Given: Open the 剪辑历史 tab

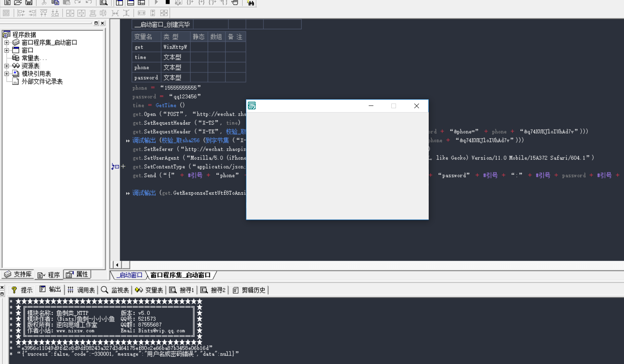Looking at the screenshot, I should 249,290.
